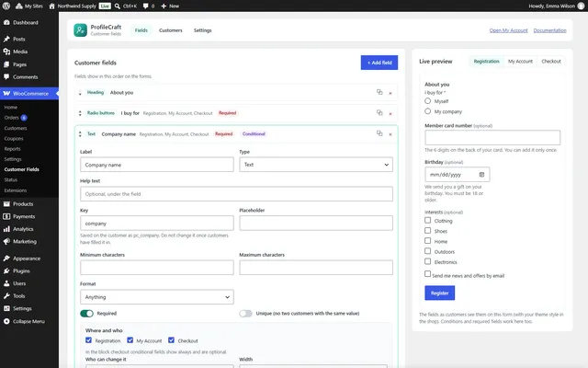Click the Collapse Menu arrow icon
Viewport: 588px width, 368px height.
[6, 321]
